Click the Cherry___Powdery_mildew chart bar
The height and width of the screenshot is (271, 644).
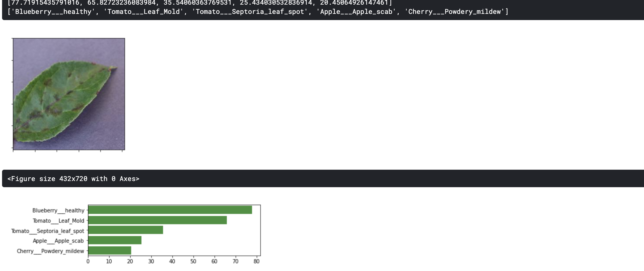tap(110, 250)
